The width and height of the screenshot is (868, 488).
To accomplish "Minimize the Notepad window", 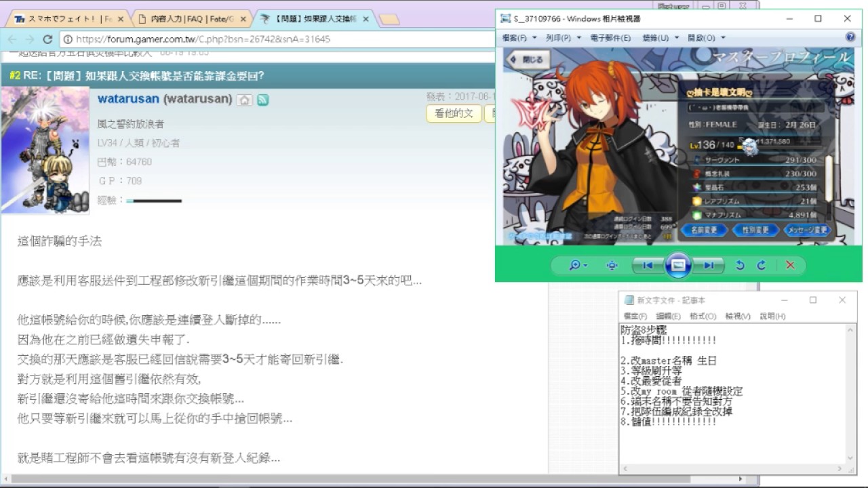I will click(x=785, y=300).
